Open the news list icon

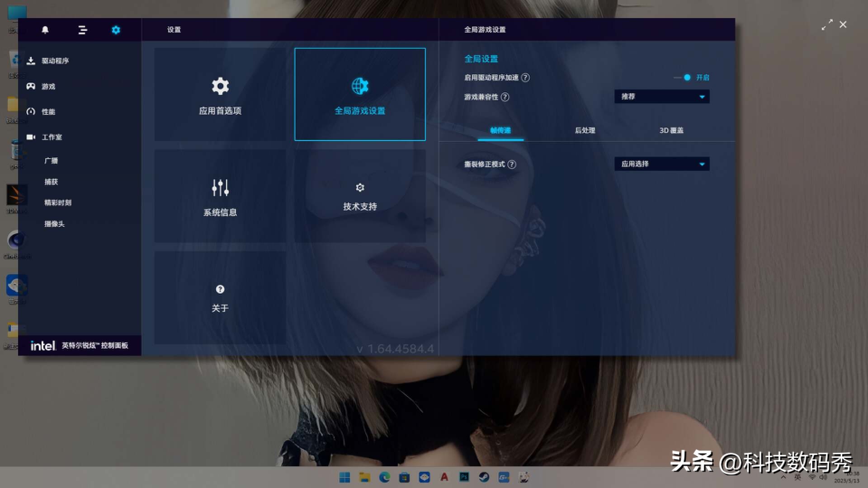(x=82, y=30)
